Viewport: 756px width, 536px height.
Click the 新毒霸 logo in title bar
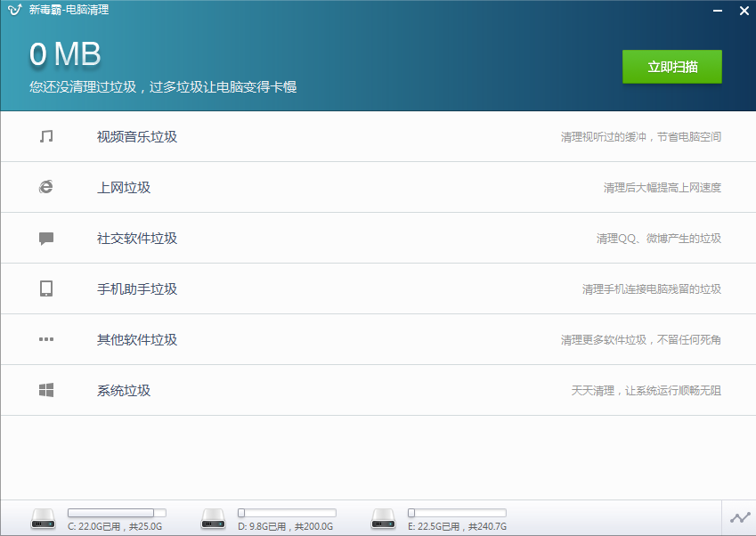point(14,10)
